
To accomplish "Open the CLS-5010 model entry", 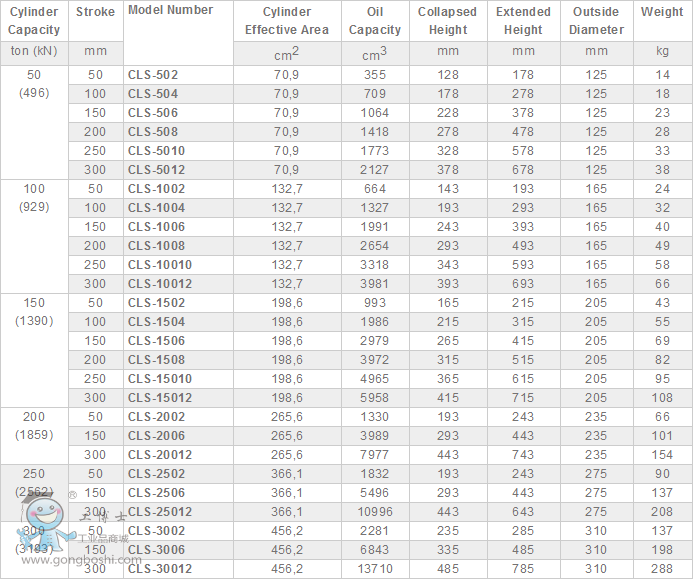I will pos(156,151).
